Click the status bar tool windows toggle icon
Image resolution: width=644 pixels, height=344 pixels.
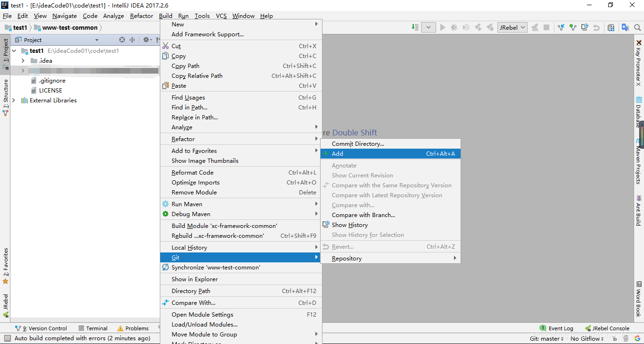(7, 338)
